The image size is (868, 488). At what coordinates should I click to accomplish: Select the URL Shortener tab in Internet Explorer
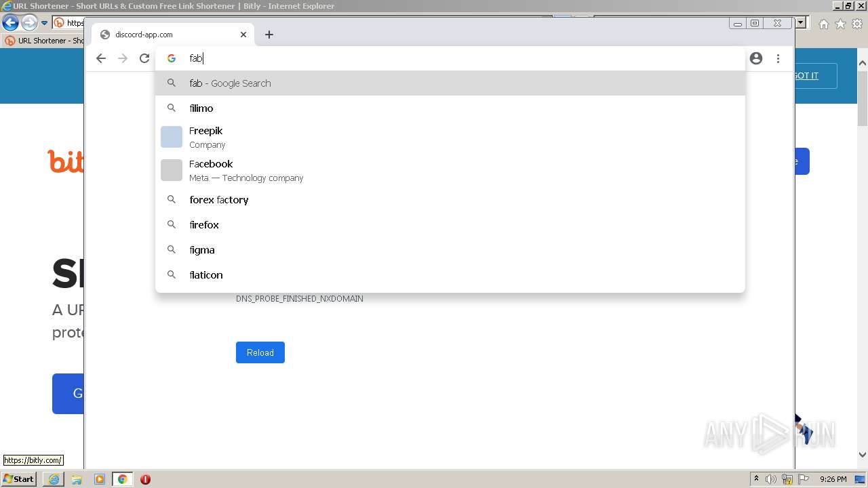[x=43, y=41]
